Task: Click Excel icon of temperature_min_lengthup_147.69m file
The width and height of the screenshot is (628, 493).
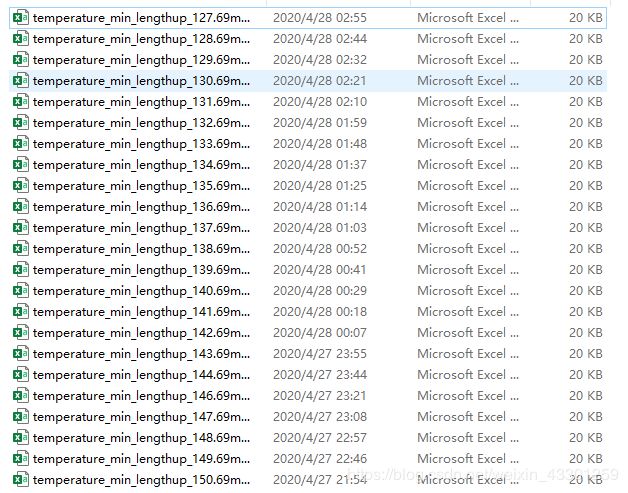Action: tap(20, 417)
